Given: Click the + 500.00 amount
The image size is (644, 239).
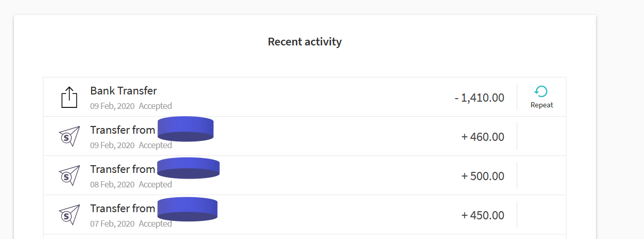Looking at the screenshot, I should pos(483,176).
